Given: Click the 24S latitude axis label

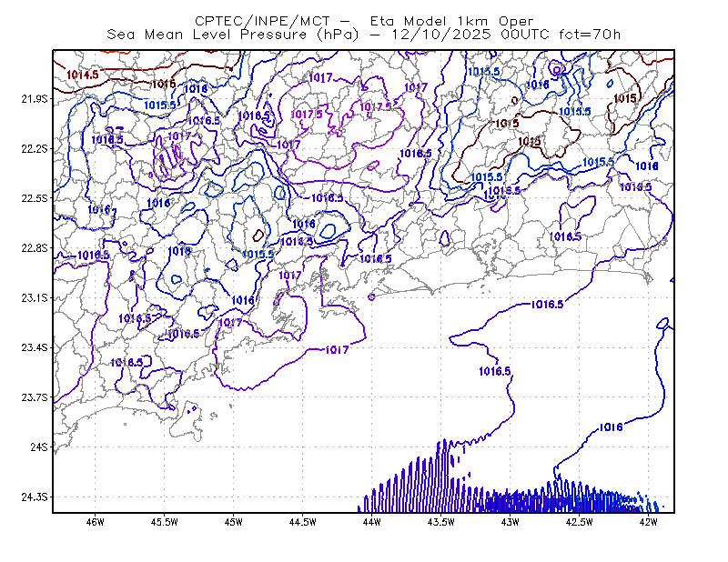Looking at the screenshot, I should pyautogui.click(x=39, y=447).
